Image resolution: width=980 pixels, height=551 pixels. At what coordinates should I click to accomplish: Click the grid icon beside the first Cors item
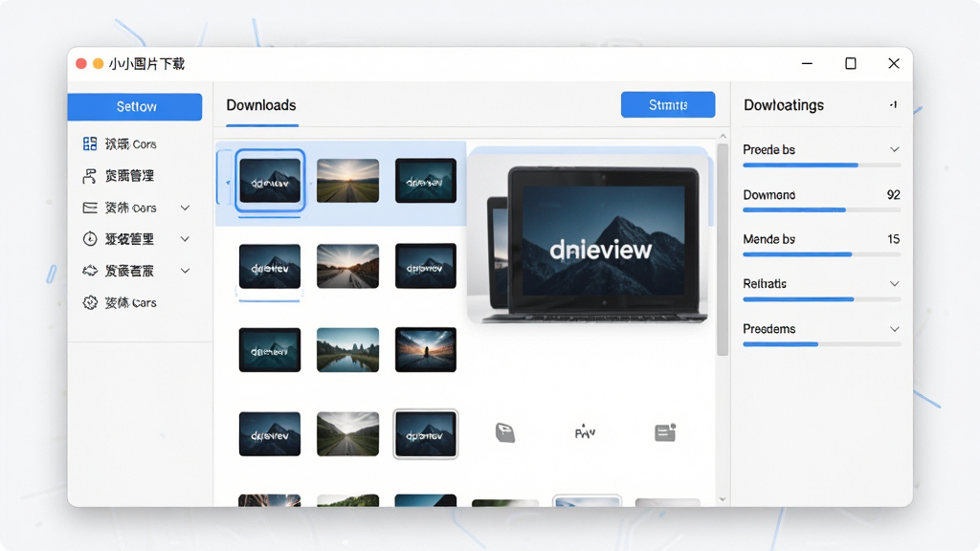(x=90, y=143)
